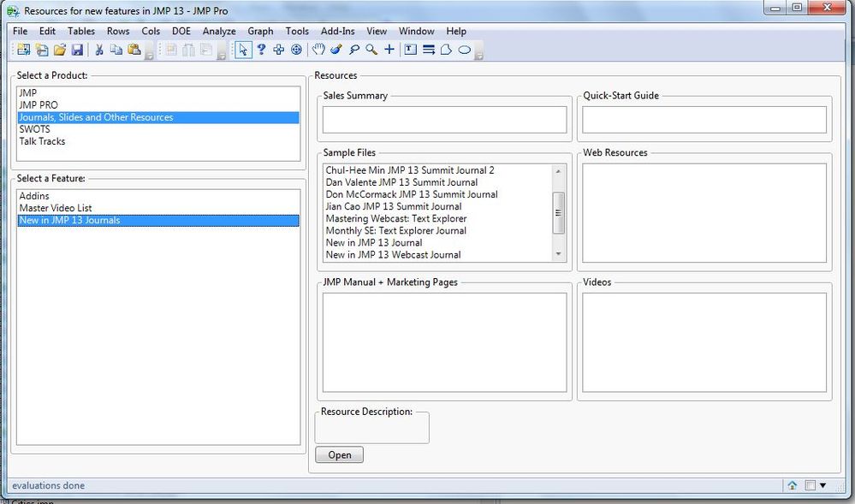Select the Magnifier zoom tool
Viewport: 855px width, 504px height.
[371, 50]
